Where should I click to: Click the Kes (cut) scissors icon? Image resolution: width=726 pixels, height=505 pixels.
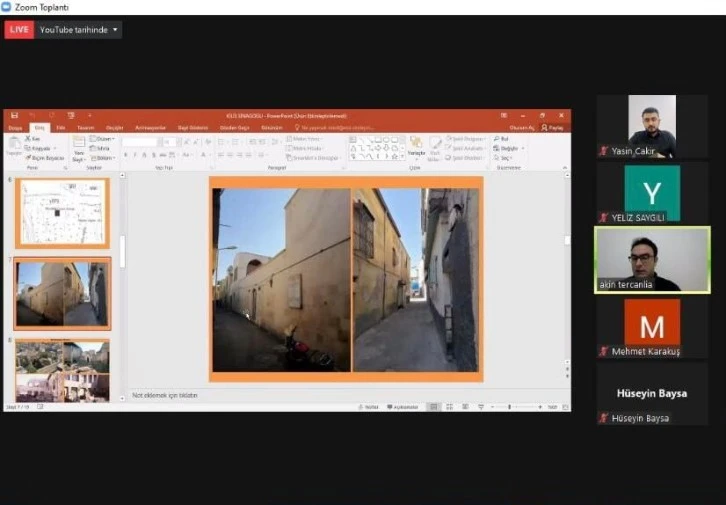[30, 139]
